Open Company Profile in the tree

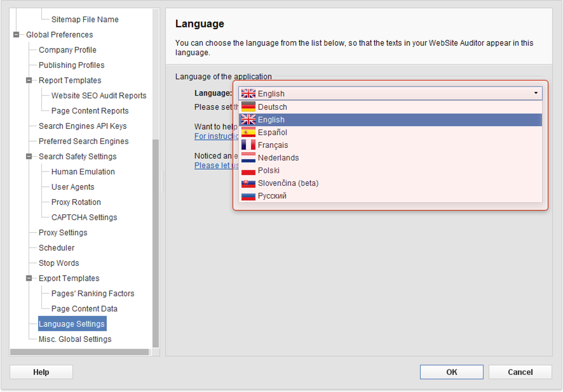[x=67, y=50]
